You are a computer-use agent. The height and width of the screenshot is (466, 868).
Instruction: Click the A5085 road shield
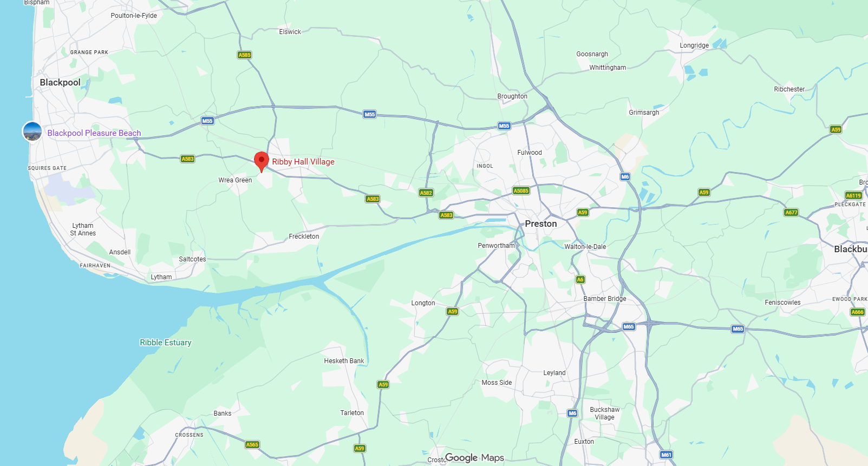[x=521, y=191]
